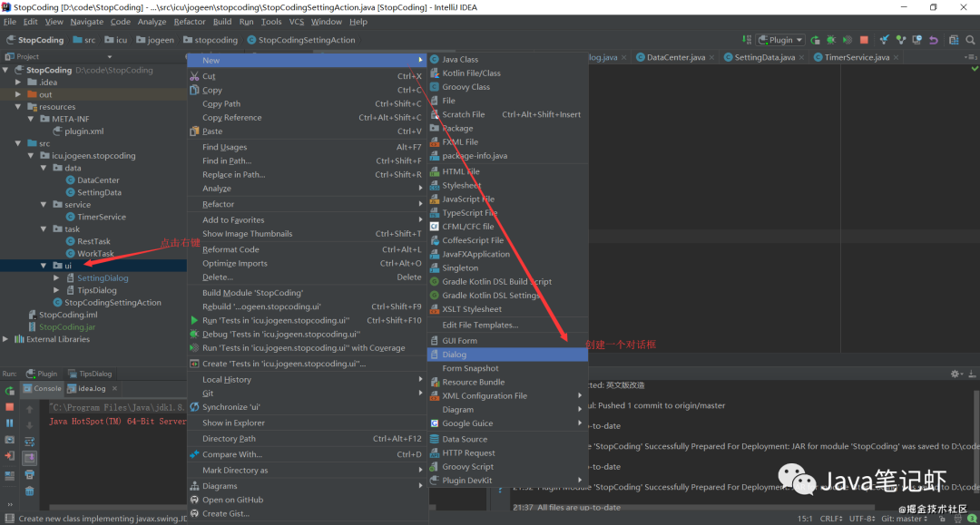
Task: Click the Git: master branch widget
Action: (905, 519)
